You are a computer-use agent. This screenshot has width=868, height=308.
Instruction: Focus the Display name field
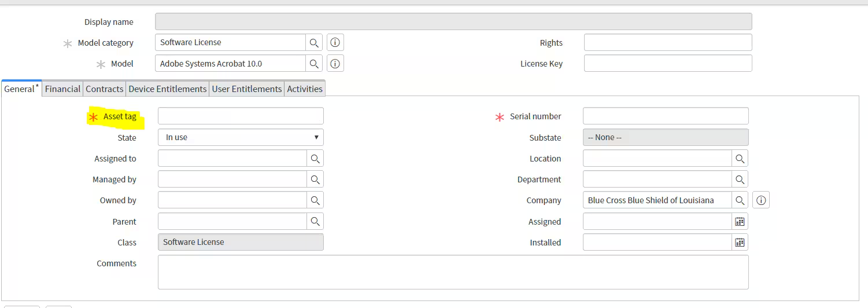point(453,22)
